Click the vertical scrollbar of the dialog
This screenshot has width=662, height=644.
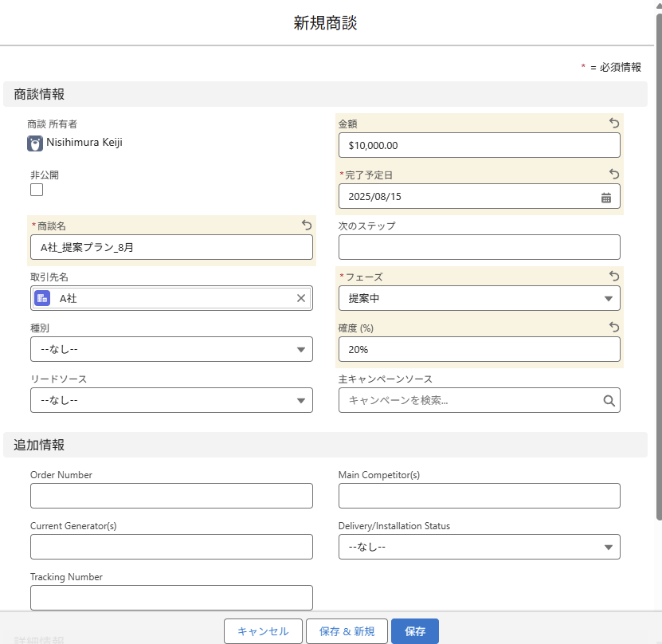(x=659, y=266)
